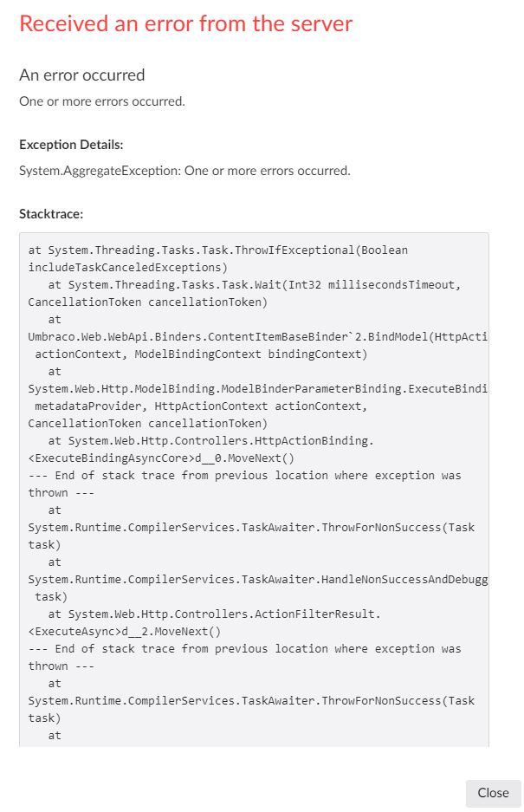Click the 'actionContext, ModelBindingContext bindingContext' line

tap(201, 354)
